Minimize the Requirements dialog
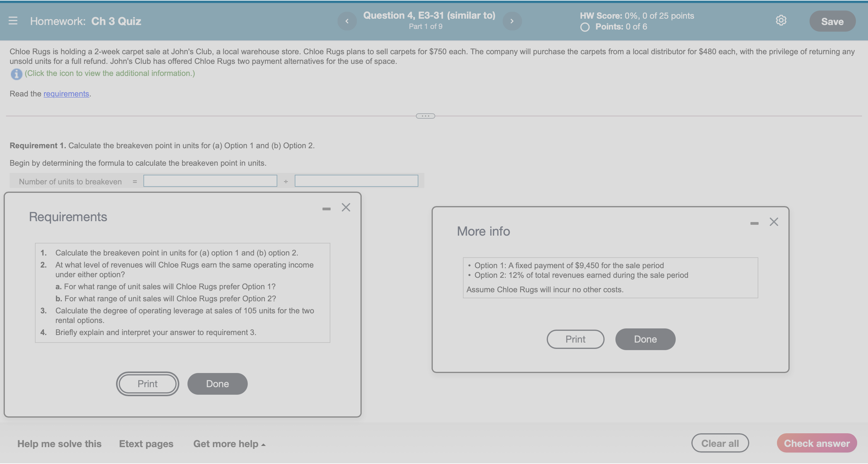The image size is (868, 464). tap(326, 209)
